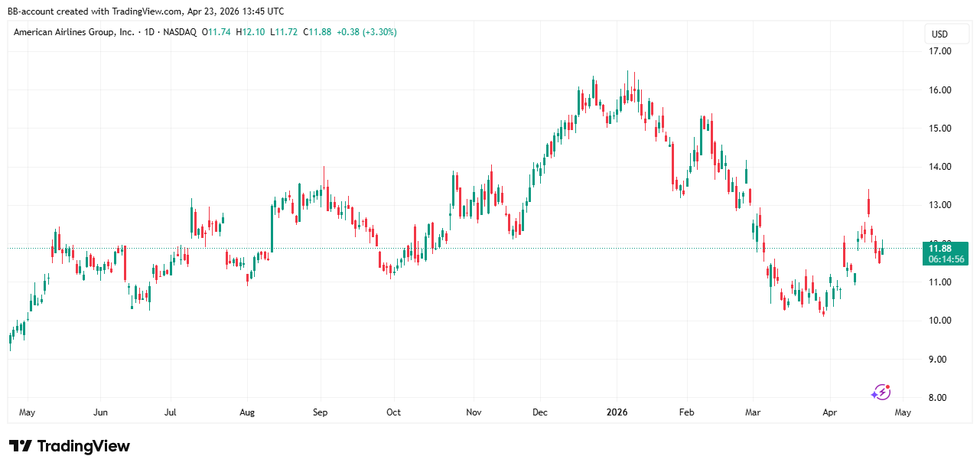Click the purple lightning bolt icon

click(x=881, y=392)
